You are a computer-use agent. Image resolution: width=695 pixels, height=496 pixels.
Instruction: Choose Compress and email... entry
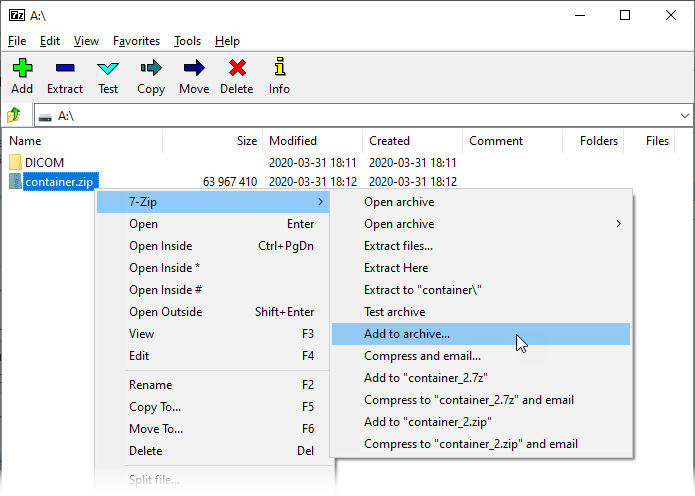481,356
